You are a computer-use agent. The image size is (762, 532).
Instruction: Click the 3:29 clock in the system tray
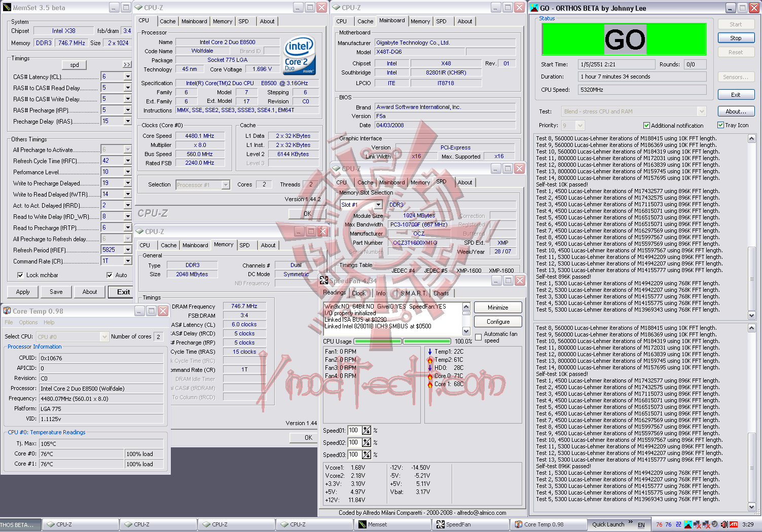point(748,524)
